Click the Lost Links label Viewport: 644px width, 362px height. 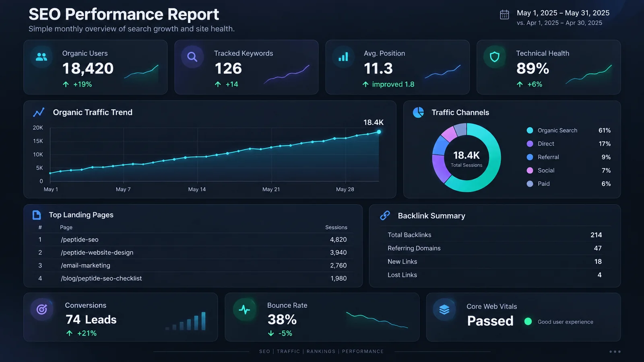click(x=402, y=275)
